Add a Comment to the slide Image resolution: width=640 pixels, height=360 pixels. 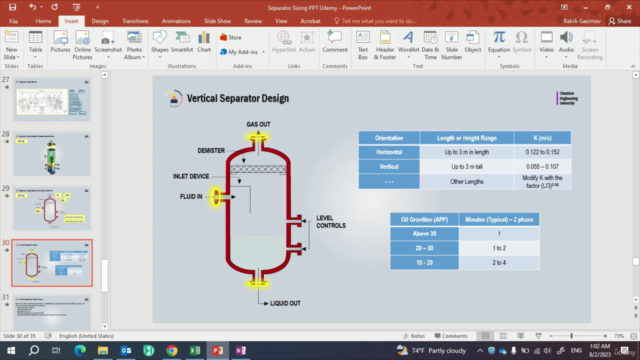click(x=335, y=42)
